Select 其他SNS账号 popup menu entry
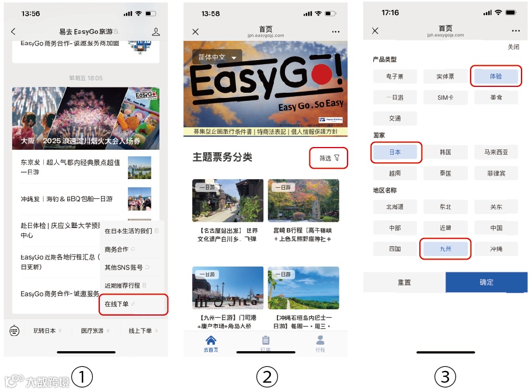 [131, 267]
